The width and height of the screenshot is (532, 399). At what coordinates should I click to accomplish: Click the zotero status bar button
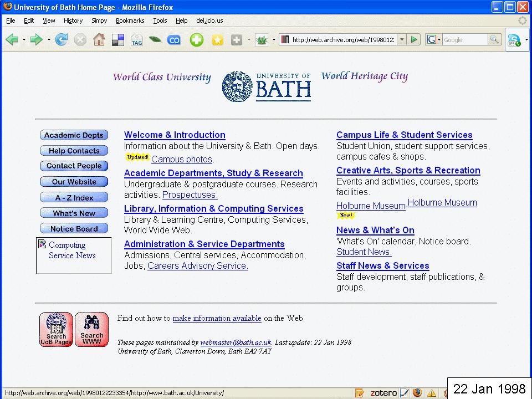(383, 393)
